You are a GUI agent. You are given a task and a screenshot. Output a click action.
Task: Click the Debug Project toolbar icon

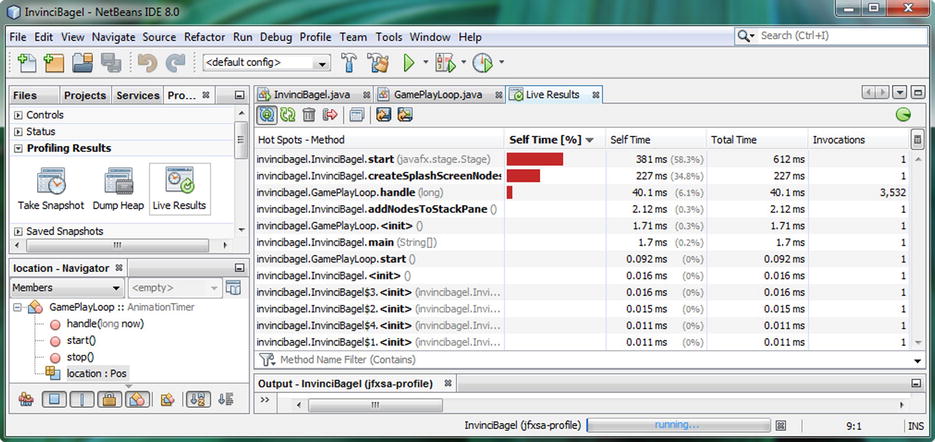445,62
